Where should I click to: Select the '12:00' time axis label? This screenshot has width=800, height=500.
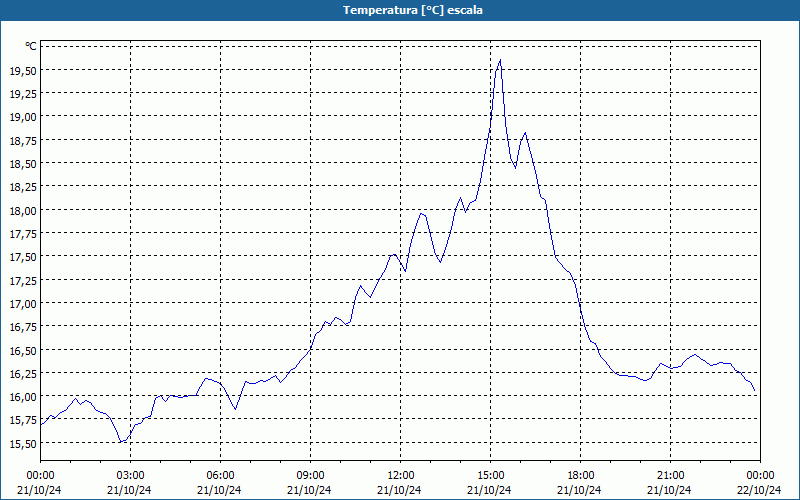(401, 475)
